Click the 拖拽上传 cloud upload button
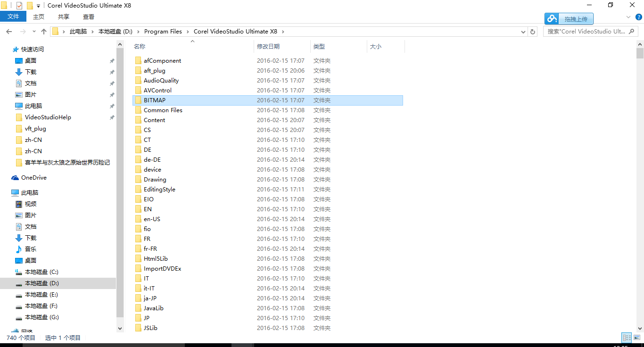 click(x=569, y=19)
